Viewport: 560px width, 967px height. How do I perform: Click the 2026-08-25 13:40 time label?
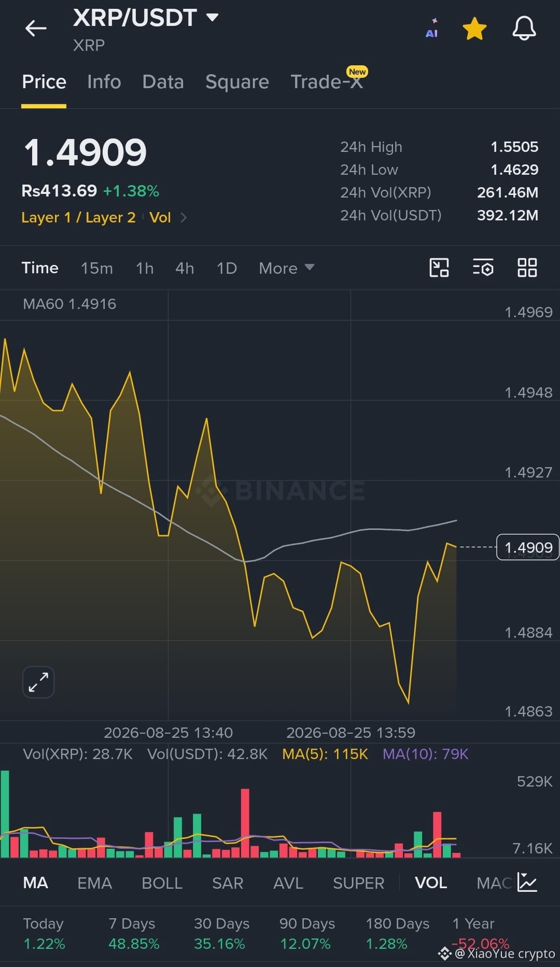click(x=169, y=733)
